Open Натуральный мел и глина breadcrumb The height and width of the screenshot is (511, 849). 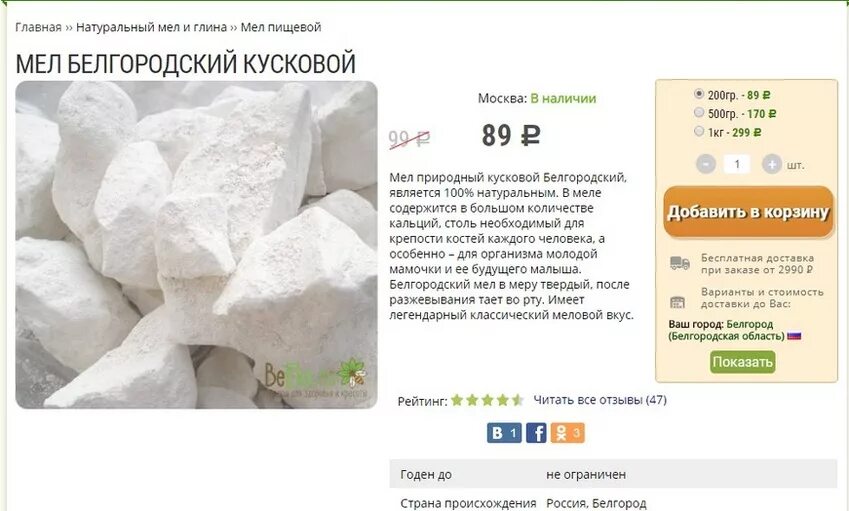tap(151, 27)
